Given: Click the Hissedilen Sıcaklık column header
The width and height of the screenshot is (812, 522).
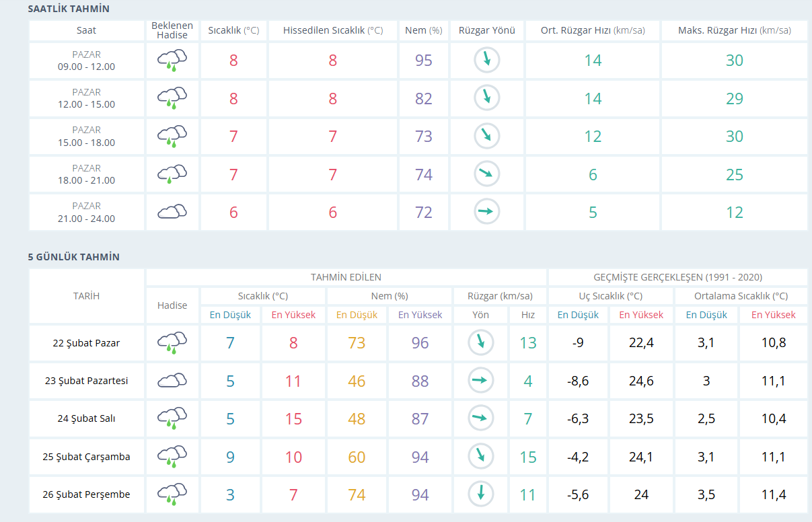Looking at the screenshot, I should [x=333, y=30].
